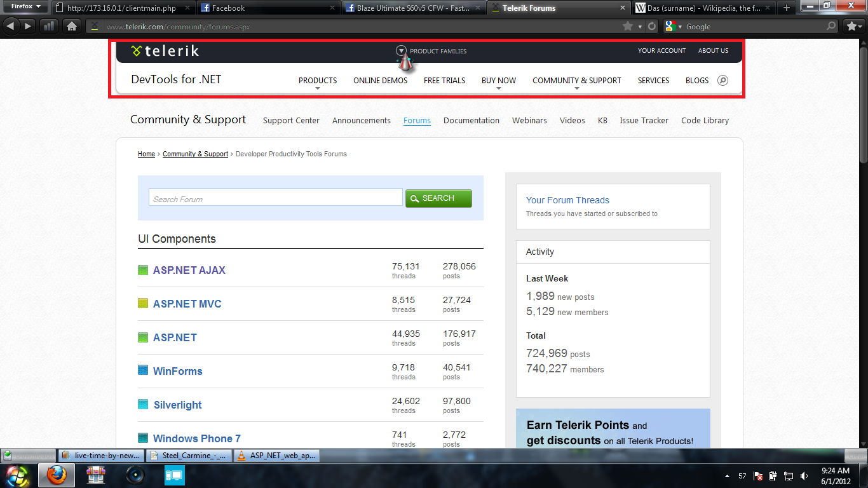Open SERVICES in the navigation

(654, 81)
